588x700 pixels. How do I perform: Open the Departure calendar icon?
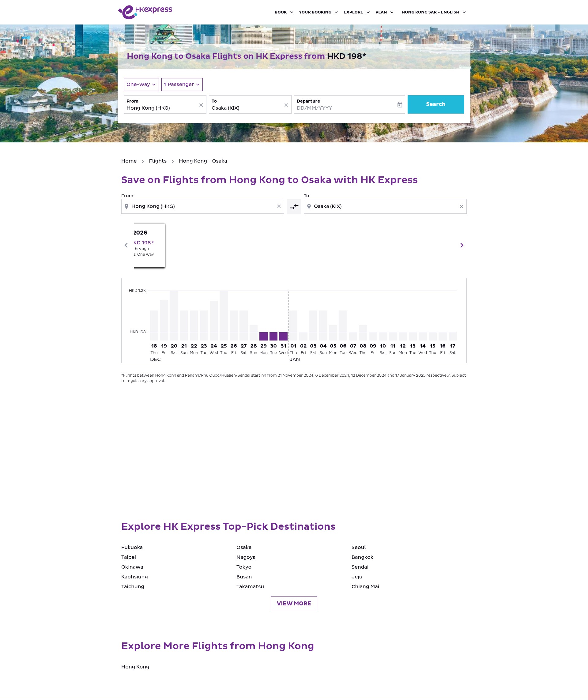400,105
